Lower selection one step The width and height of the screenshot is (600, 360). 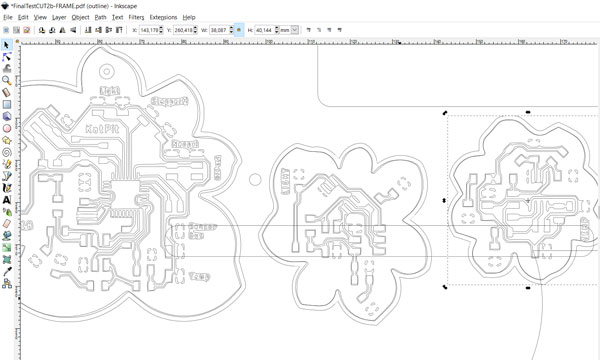click(x=98, y=29)
